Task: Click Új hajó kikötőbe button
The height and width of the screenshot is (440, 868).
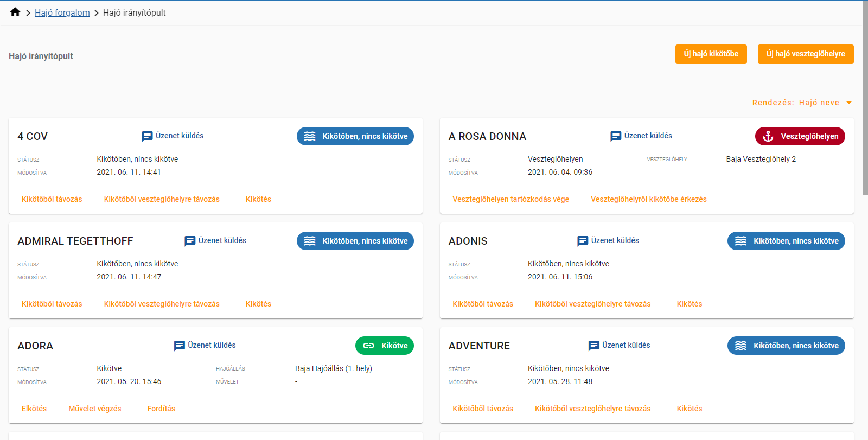Action: pos(711,54)
